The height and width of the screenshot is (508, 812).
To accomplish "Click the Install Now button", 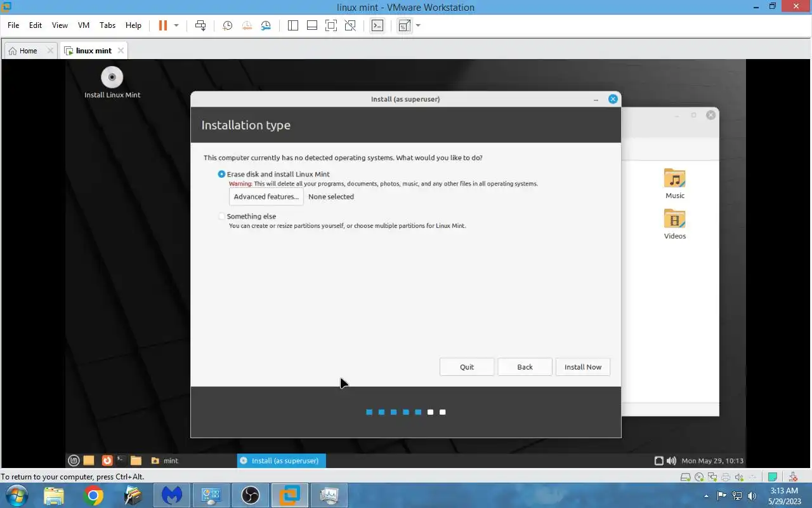I will point(583,367).
